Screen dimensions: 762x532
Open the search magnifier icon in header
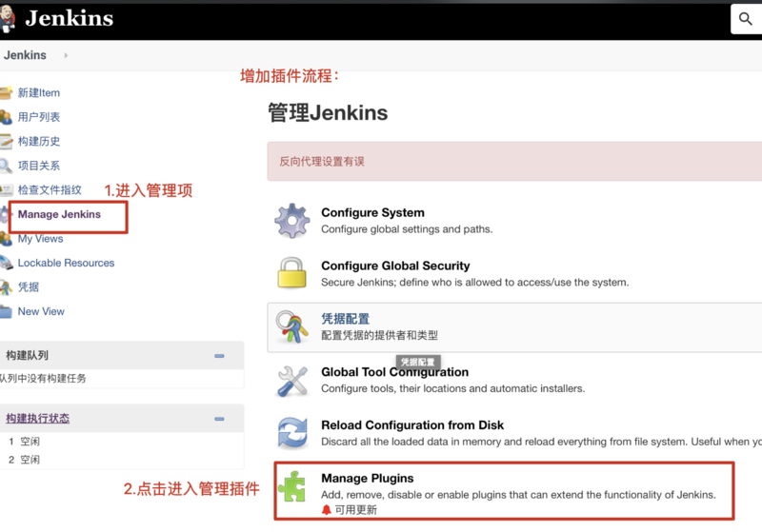pos(746,19)
